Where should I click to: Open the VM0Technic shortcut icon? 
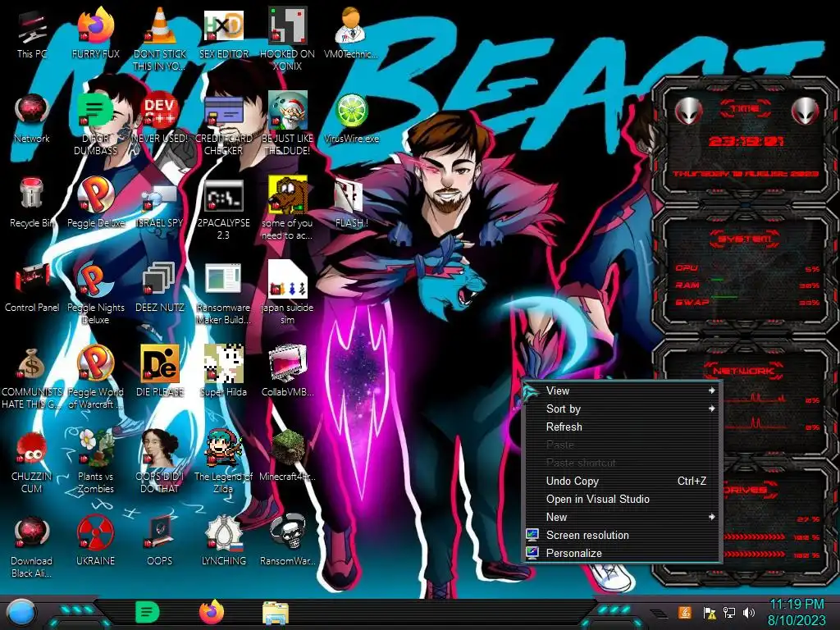(x=351, y=34)
